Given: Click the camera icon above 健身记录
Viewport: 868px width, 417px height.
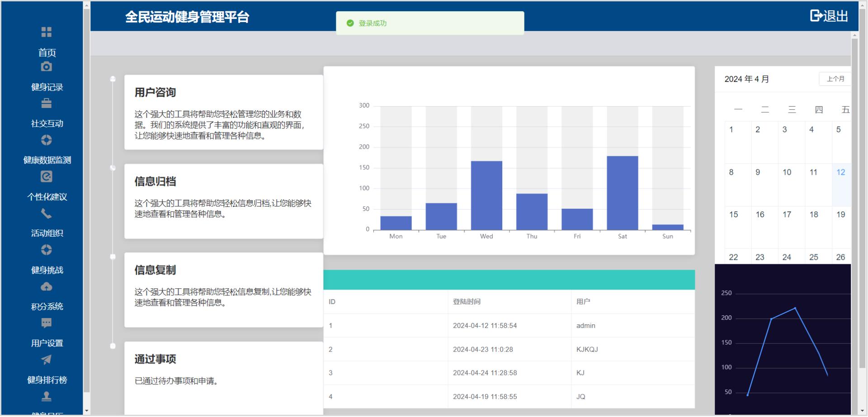Looking at the screenshot, I should click(47, 67).
